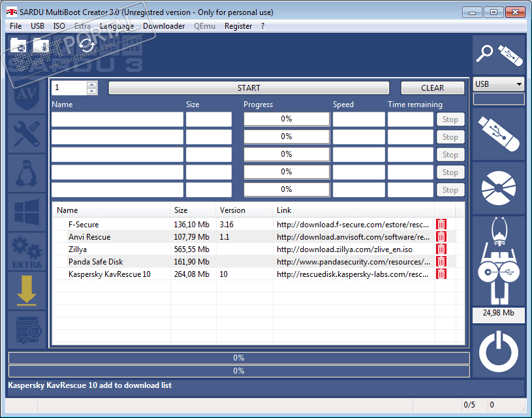Open the EXTRA gears category
This screenshot has height=418, width=532.
(27, 252)
